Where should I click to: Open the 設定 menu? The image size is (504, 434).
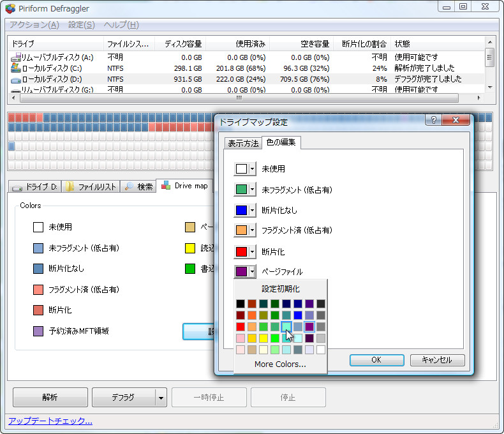pyautogui.click(x=81, y=25)
